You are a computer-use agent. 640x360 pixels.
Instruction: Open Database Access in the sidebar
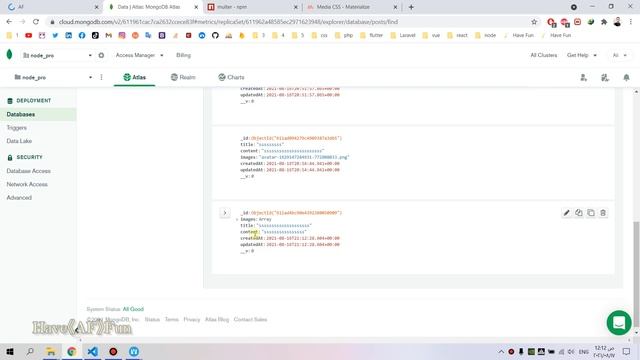click(29, 171)
